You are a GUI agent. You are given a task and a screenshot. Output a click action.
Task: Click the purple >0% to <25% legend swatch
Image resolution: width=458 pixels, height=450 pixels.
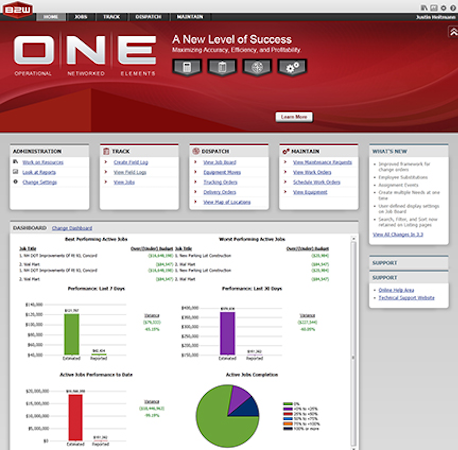[x=288, y=409]
